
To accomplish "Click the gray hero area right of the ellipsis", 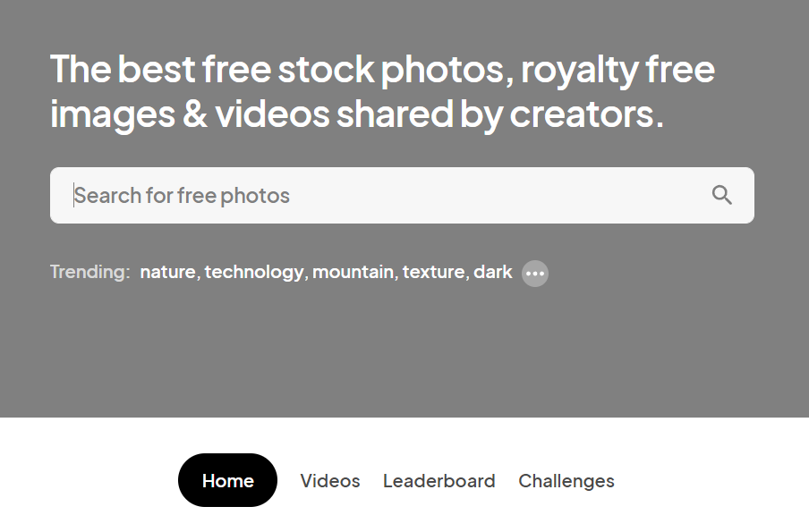I will [671, 273].
